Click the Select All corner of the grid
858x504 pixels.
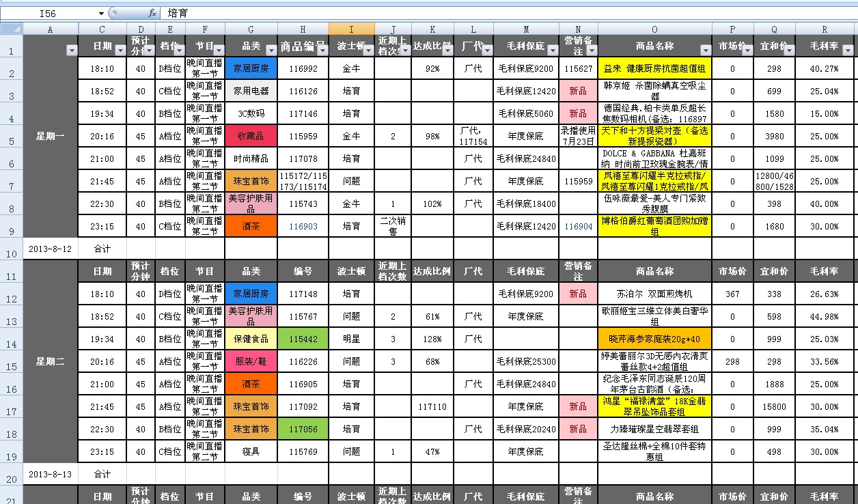[x=12, y=29]
